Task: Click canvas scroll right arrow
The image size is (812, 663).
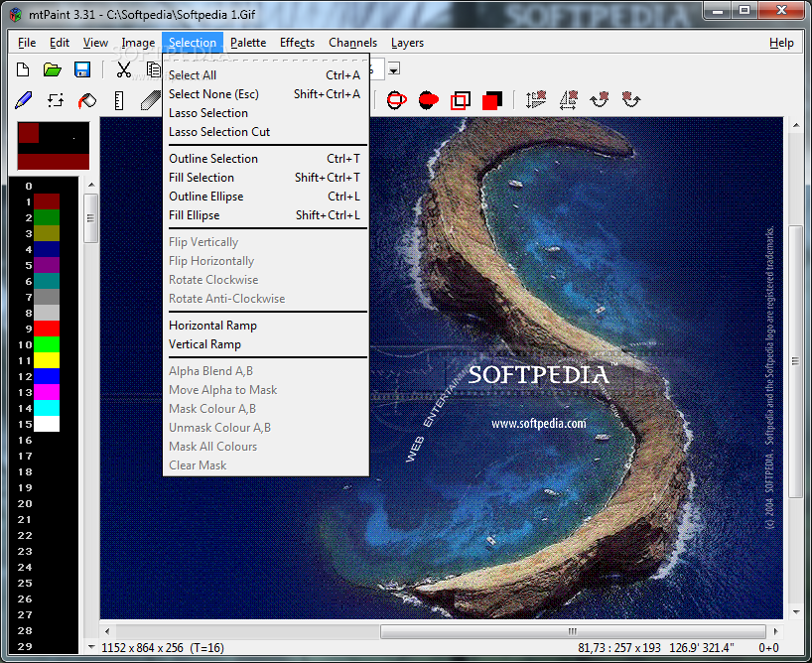Action: 775,631
